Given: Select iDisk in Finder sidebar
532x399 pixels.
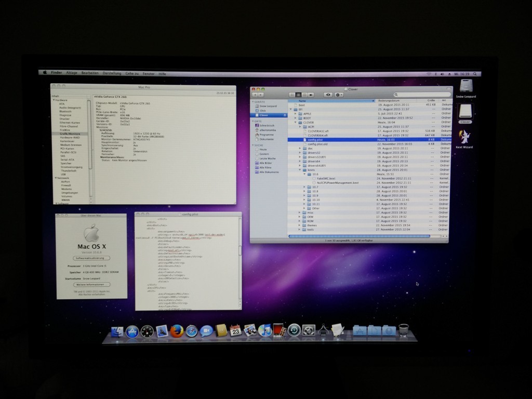Looking at the screenshot, I should pyautogui.click(x=262, y=111).
